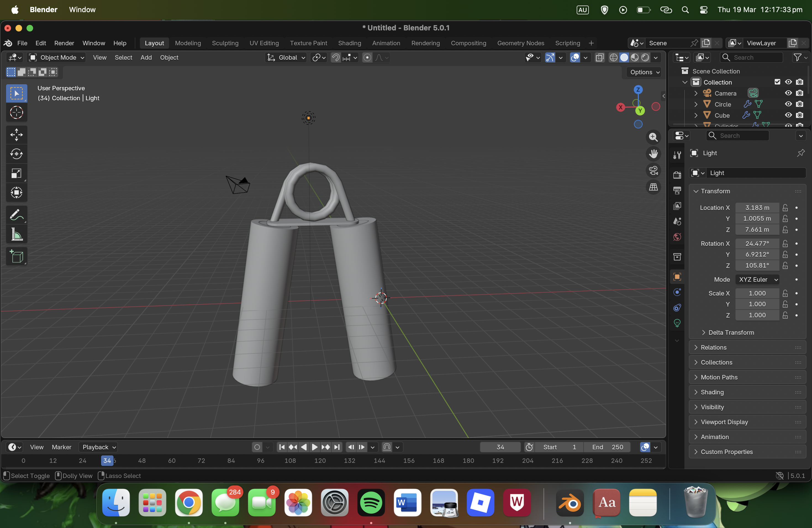Open Spotify from the dock

point(371,502)
